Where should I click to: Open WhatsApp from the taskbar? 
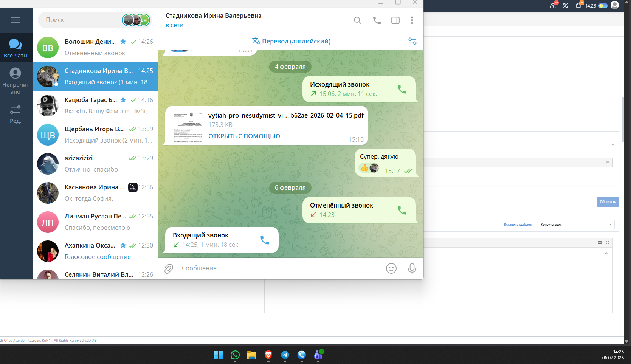235,355
